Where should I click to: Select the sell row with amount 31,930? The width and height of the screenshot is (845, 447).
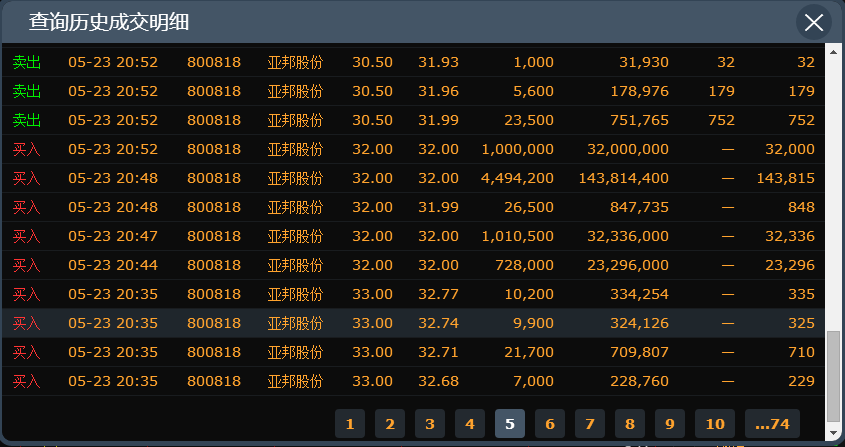coord(413,62)
